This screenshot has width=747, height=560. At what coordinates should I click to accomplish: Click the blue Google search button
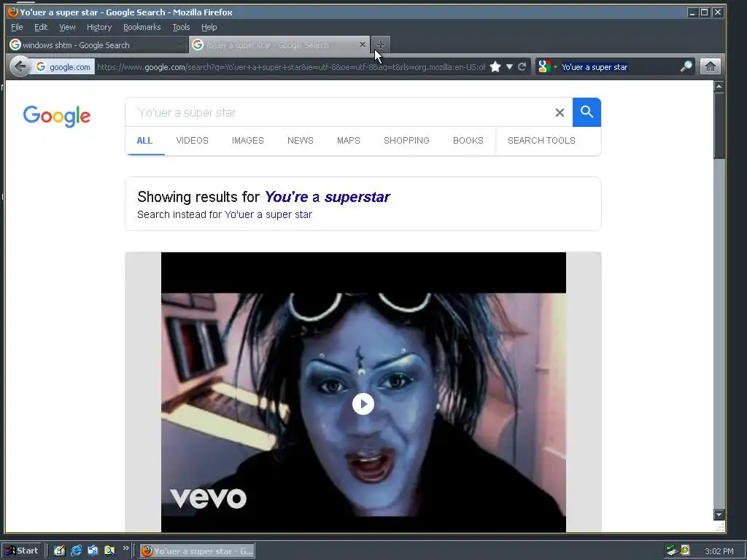point(587,112)
